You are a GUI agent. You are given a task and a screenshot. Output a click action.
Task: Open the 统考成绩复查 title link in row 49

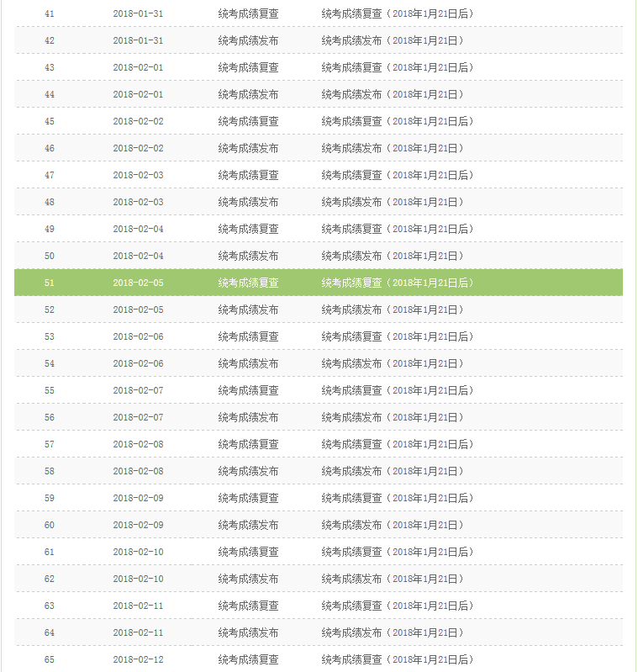pyautogui.click(x=397, y=229)
